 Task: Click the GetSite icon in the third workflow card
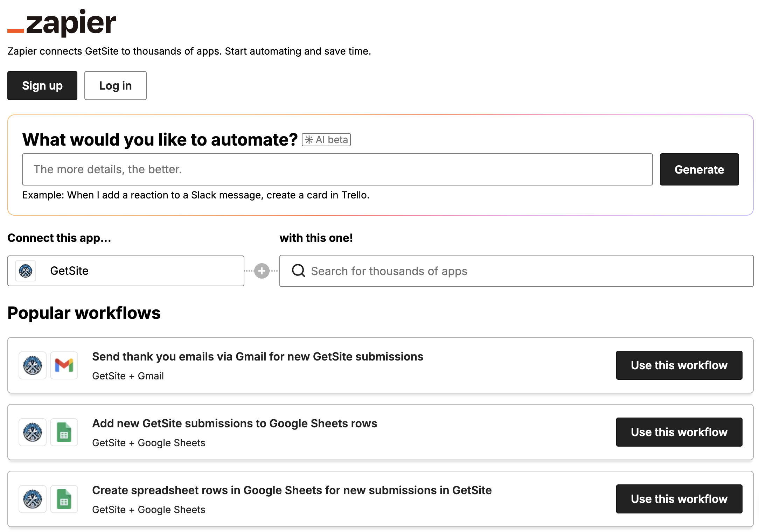[32, 499]
